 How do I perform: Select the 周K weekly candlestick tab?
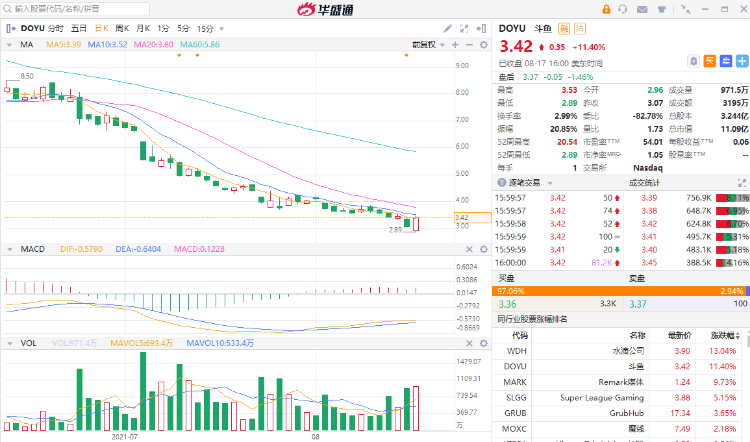122,29
